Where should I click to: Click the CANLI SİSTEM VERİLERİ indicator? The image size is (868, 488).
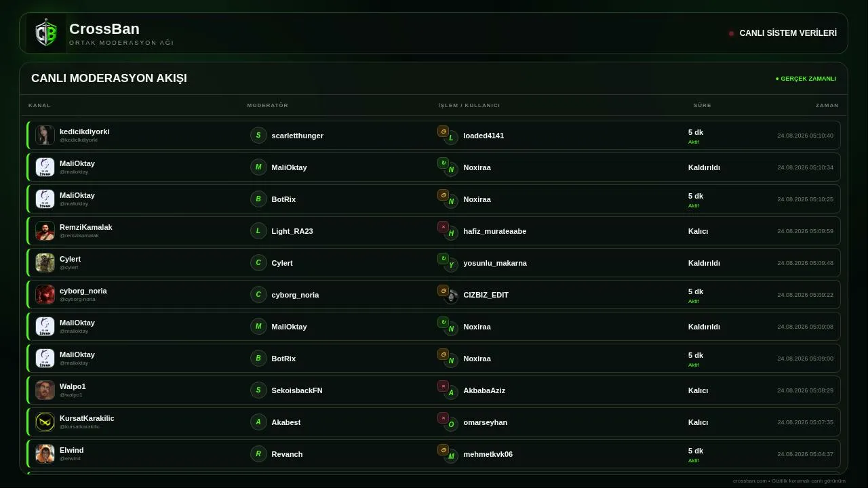point(783,33)
